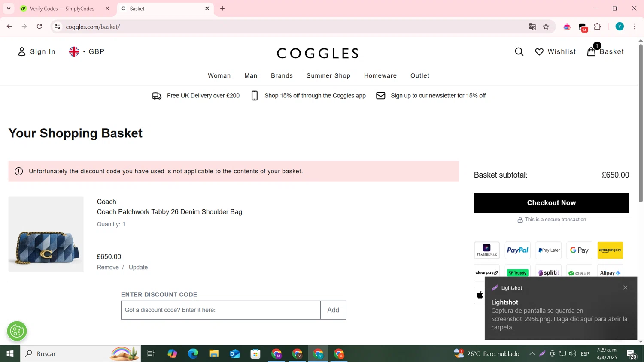Viewport: 644px width, 362px height.
Task: Open the Coach Patchwork Tabby 26 product title
Action: (x=170, y=212)
